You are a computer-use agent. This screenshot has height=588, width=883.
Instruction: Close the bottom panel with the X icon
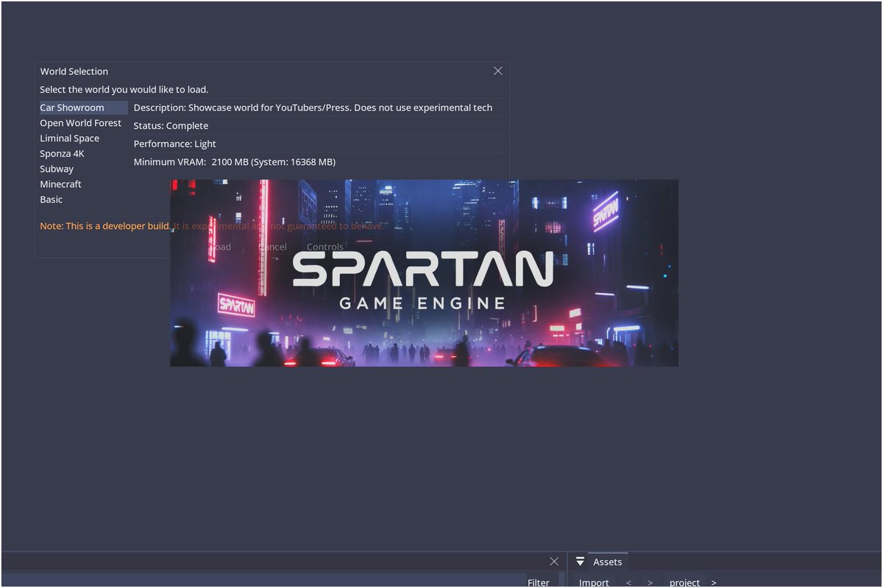(554, 561)
